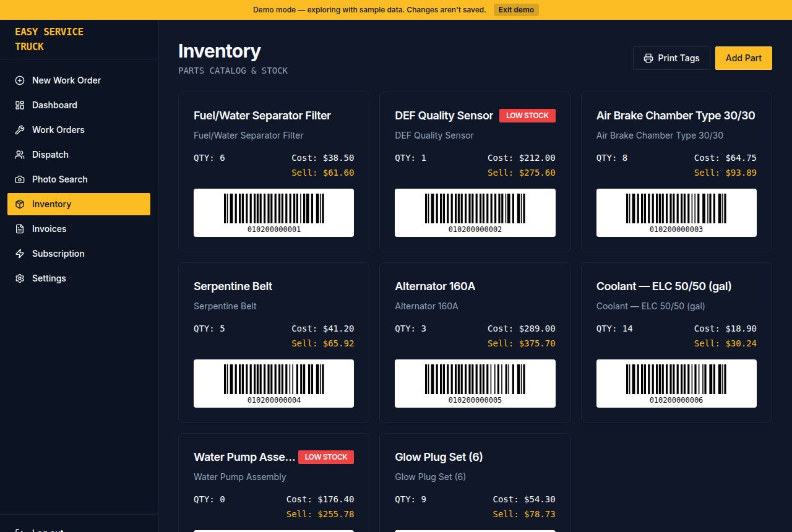Open Settings from sidebar

(79, 278)
